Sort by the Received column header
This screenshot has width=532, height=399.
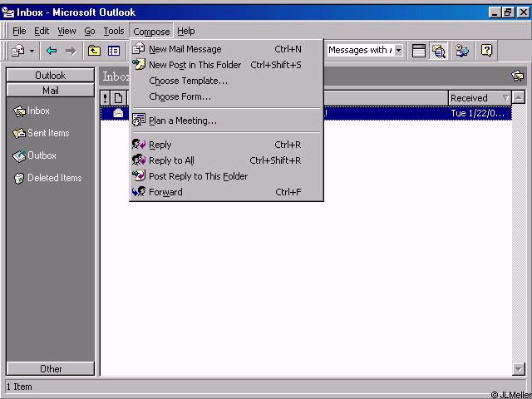coord(480,98)
